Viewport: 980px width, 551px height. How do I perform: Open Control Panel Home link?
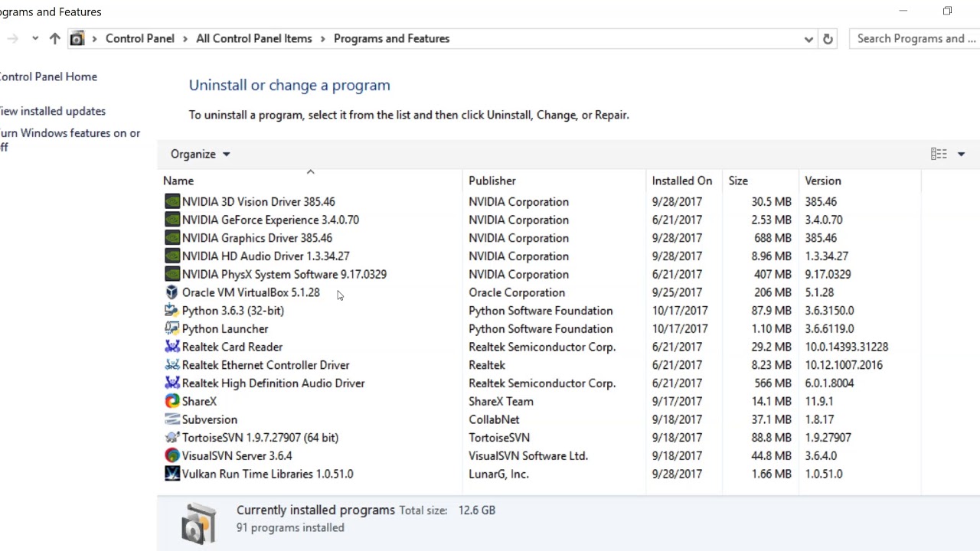click(x=47, y=77)
